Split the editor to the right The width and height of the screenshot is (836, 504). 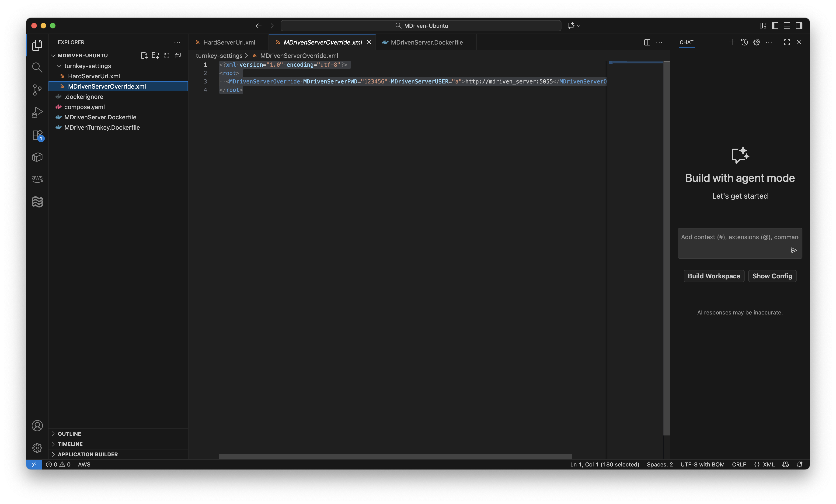[647, 42]
